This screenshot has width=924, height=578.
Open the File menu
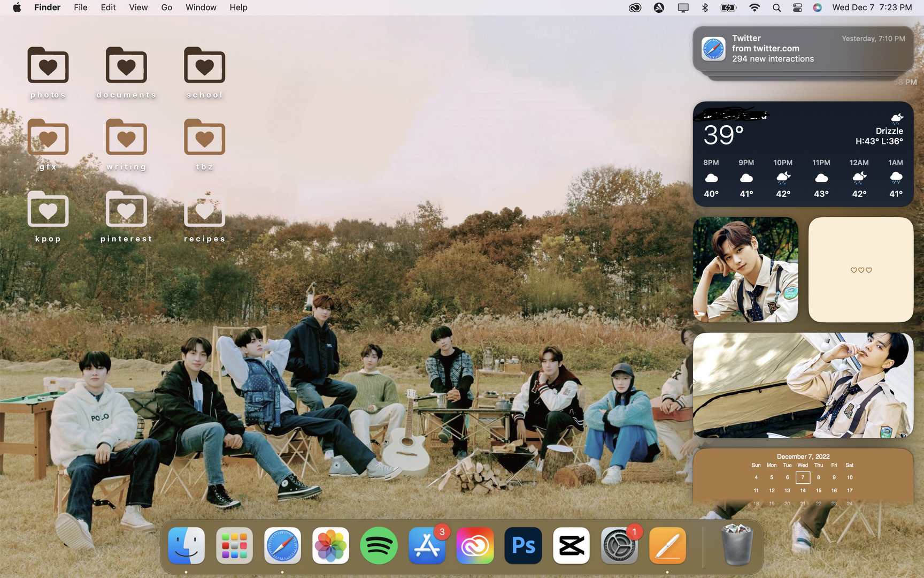81,7
